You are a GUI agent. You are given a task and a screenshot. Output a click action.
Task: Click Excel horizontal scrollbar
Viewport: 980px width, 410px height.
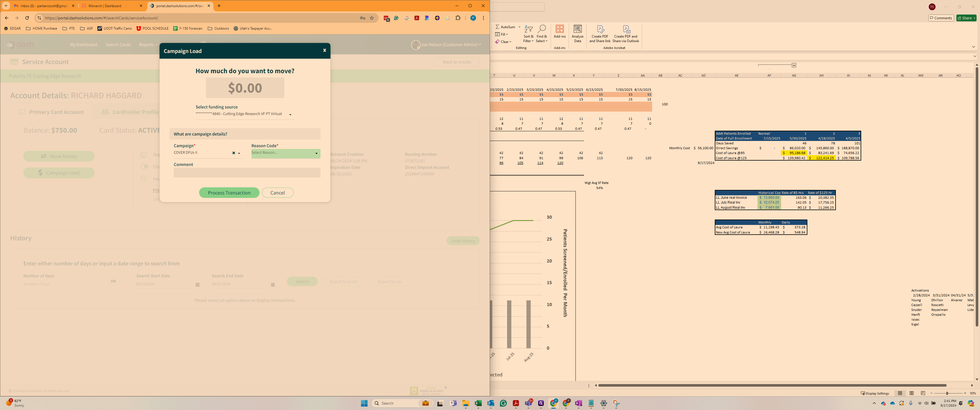click(772, 385)
